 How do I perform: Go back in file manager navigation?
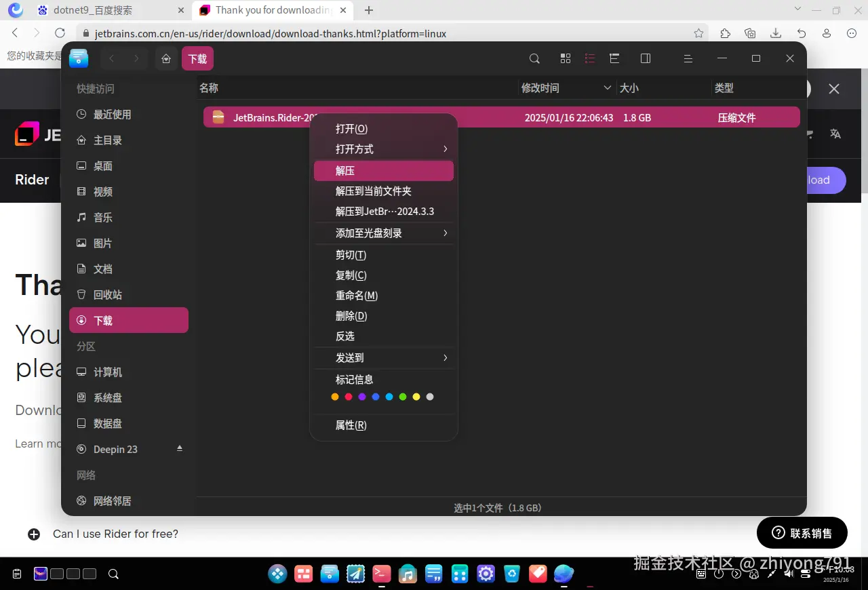point(112,59)
